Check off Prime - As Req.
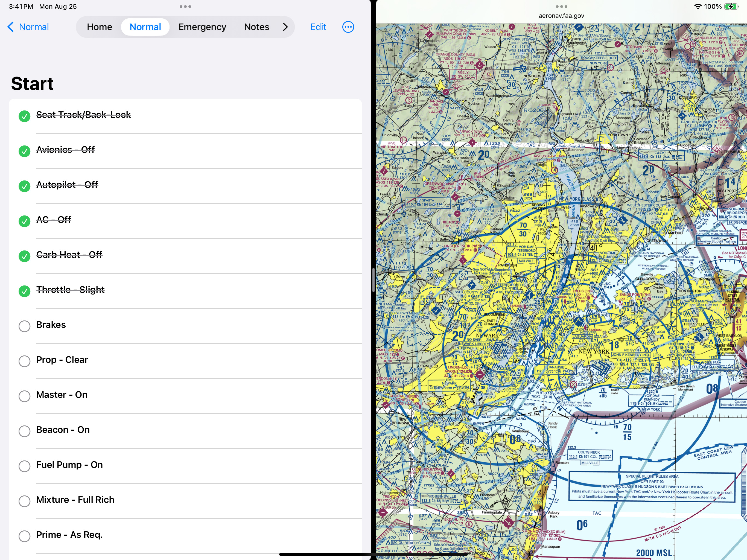This screenshot has width=747, height=560. click(24, 536)
